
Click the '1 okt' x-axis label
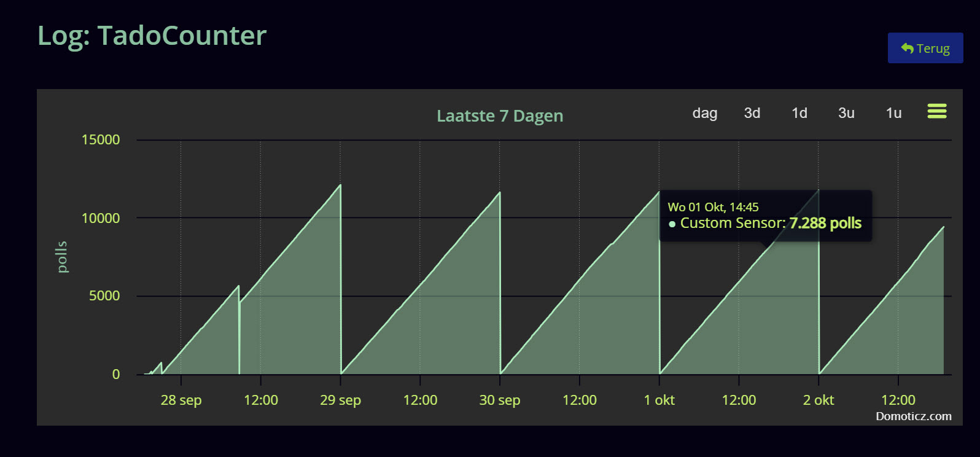tap(659, 400)
